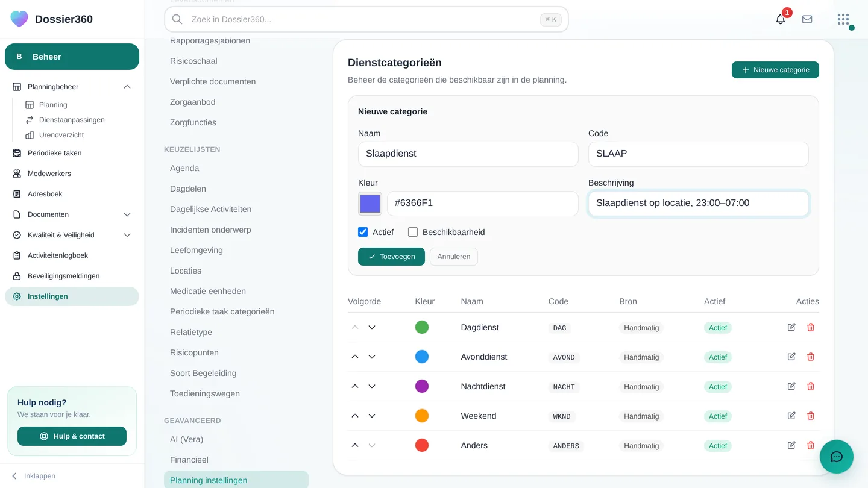Expand the Documenten menu
This screenshot has height=488, width=868.
click(127, 214)
